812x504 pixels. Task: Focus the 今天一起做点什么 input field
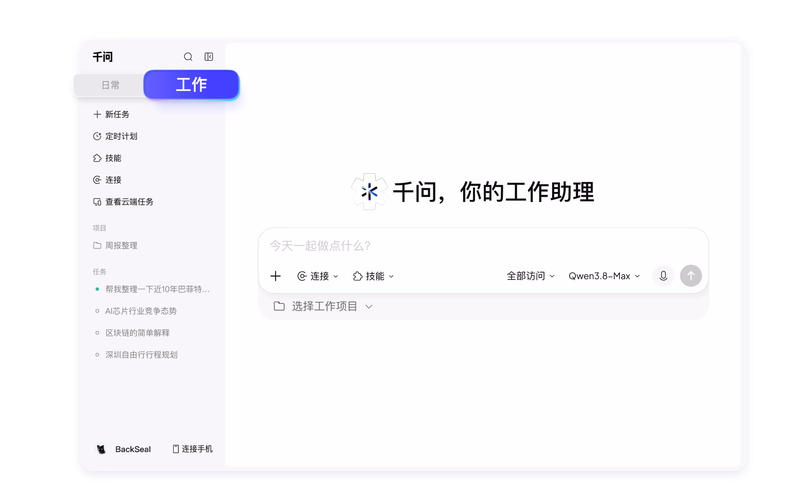pyautogui.click(x=483, y=246)
